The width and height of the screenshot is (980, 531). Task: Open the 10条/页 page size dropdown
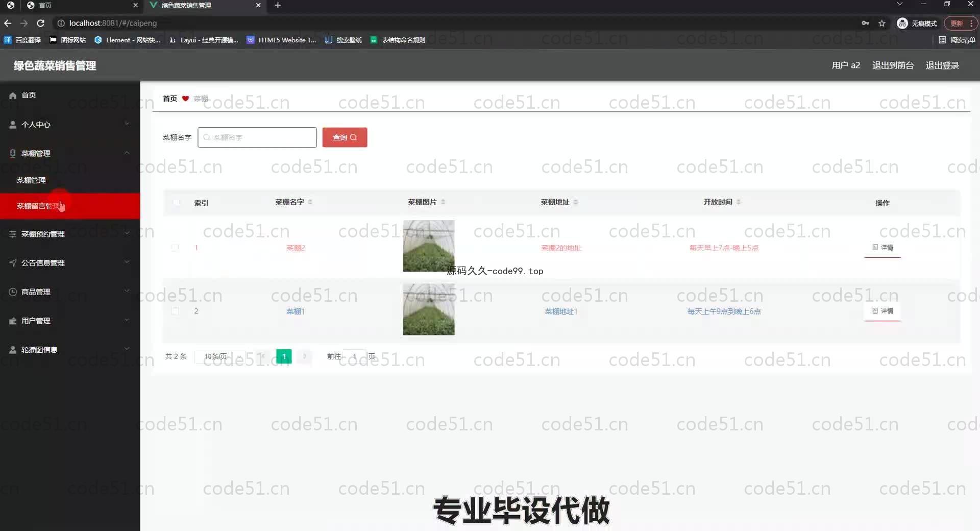[x=221, y=356]
